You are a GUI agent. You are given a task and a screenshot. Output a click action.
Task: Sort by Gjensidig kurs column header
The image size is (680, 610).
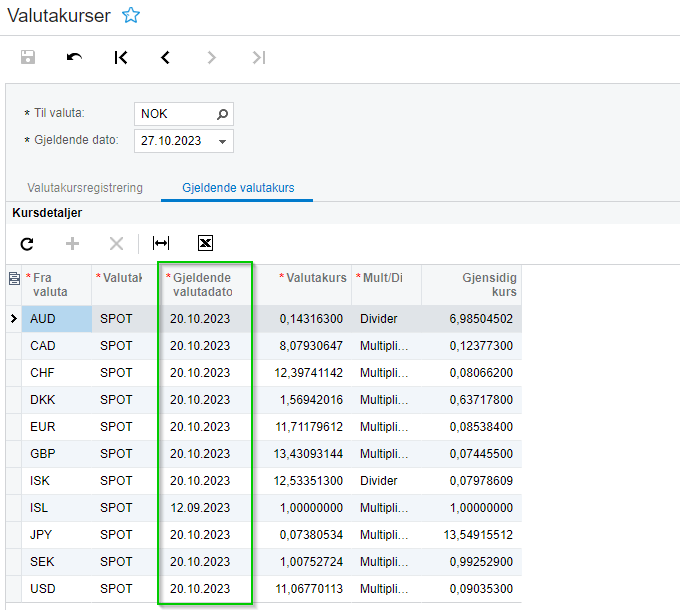471,285
